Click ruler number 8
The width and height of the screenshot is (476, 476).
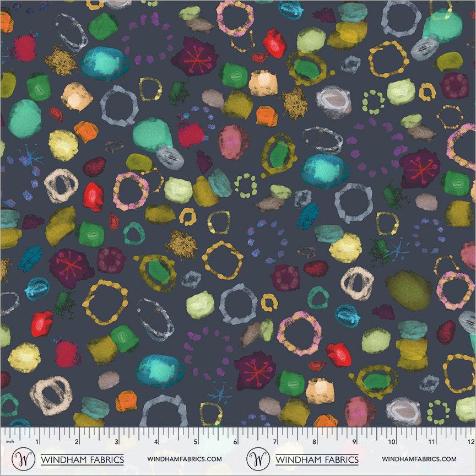tap(314, 442)
